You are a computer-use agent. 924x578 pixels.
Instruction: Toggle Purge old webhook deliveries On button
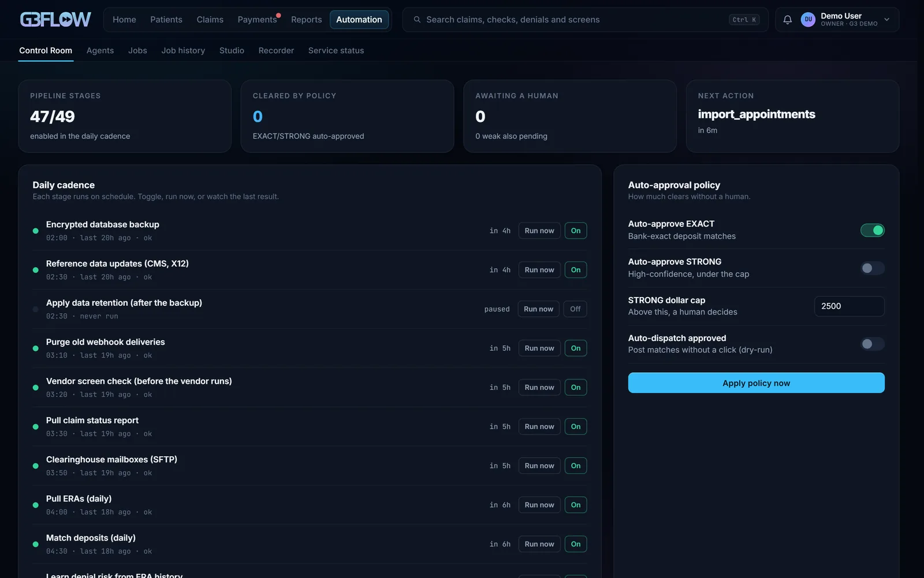[x=576, y=349]
